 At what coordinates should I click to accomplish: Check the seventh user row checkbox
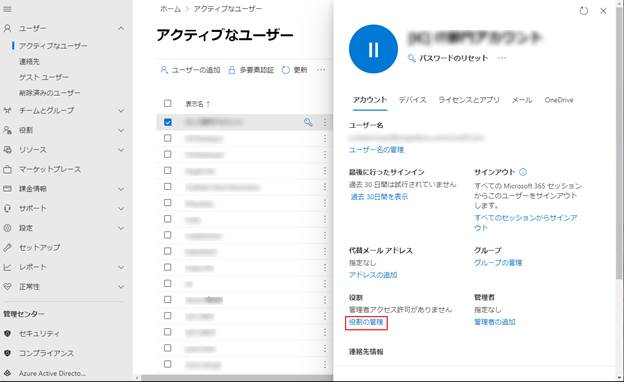click(168, 219)
